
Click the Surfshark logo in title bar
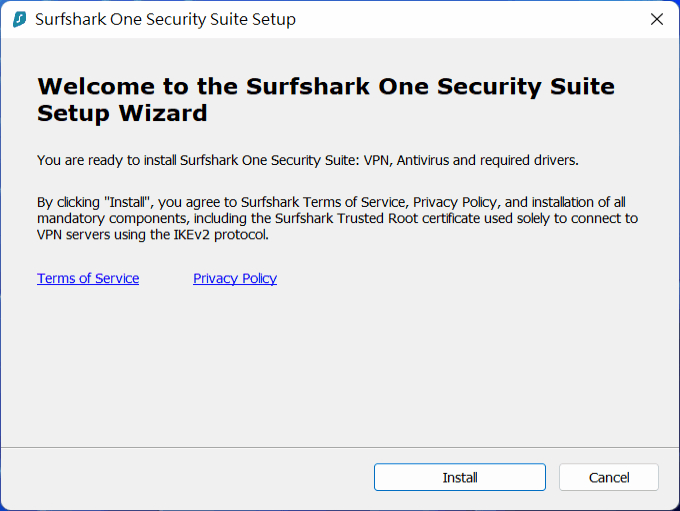(20, 19)
